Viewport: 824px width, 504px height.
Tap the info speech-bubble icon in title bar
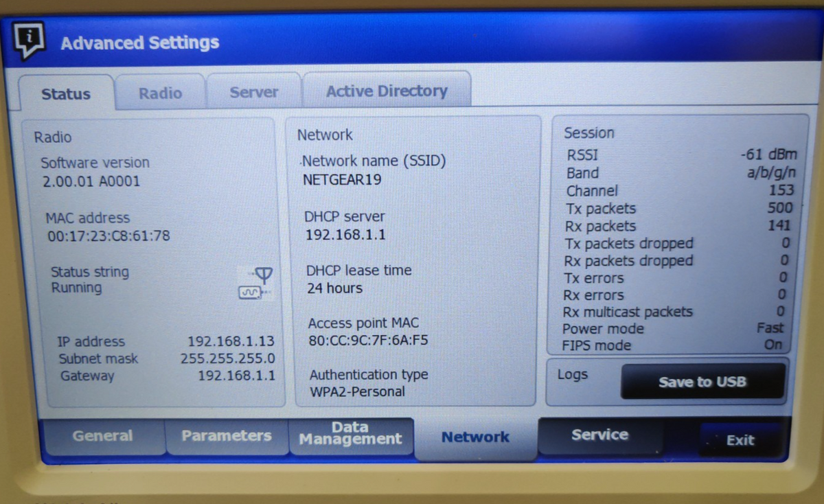click(29, 41)
